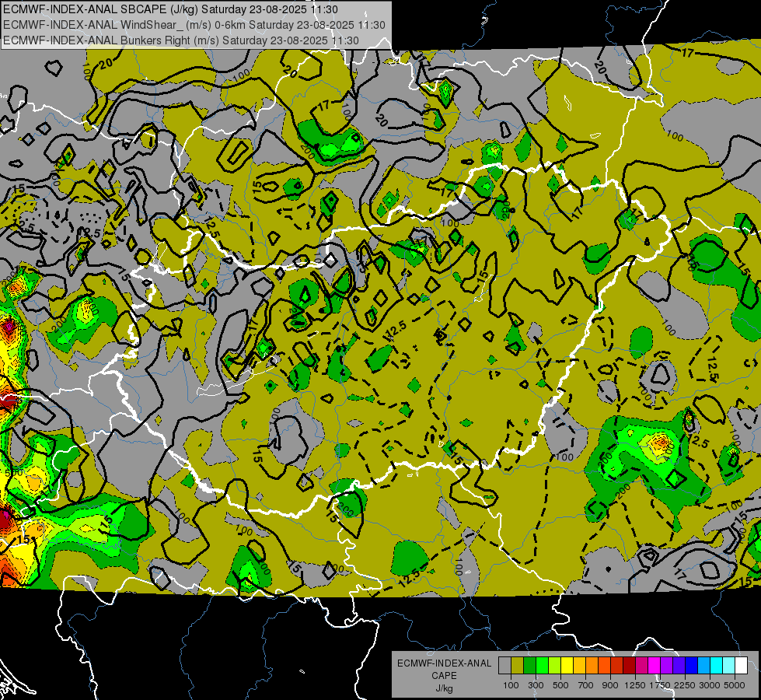
Task: Select the pale cyan swatch before 5000
Action: [x=729, y=666]
